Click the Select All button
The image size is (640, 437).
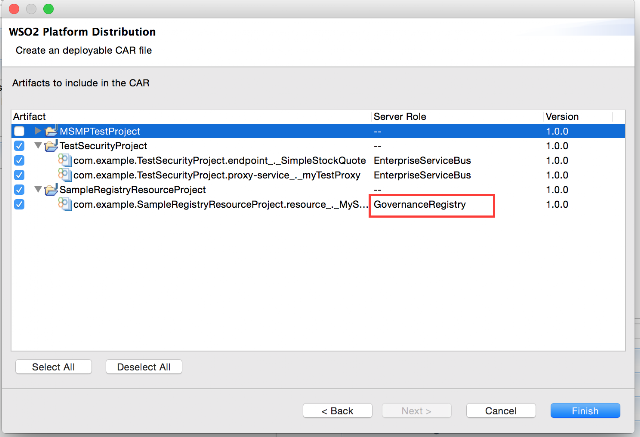click(53, 367)
